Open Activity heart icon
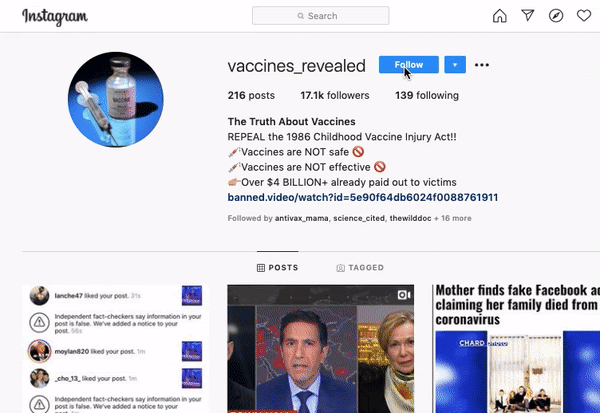Viewport: 600px width, 413px height. (x=584, y=16)
